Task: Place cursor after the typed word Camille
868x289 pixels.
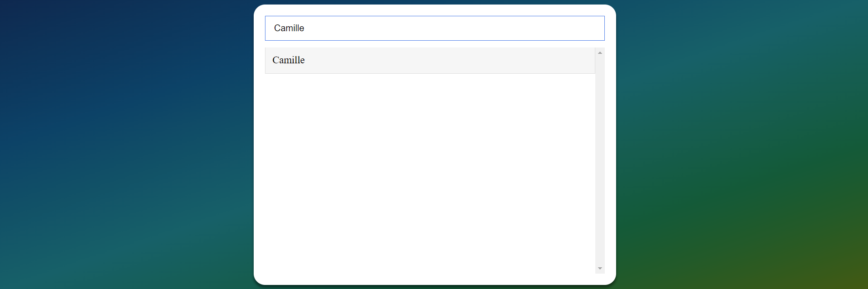Action: pos(305,28)
